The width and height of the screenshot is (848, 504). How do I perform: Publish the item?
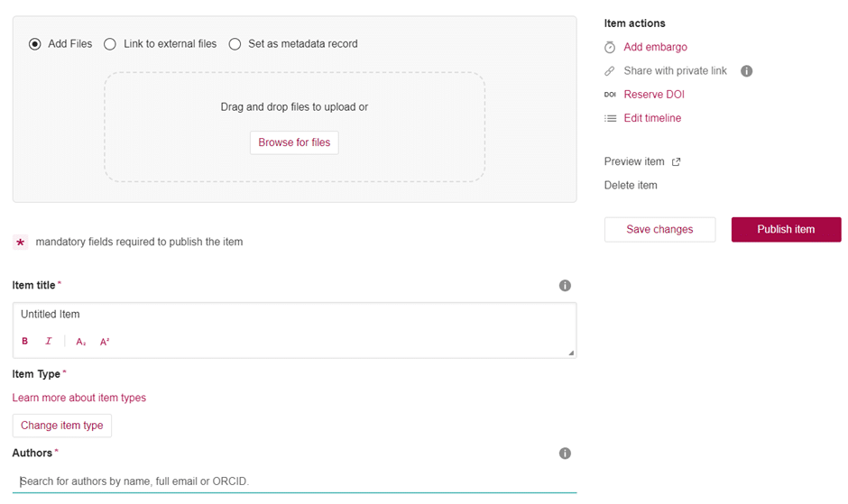(x=786, y=230)
